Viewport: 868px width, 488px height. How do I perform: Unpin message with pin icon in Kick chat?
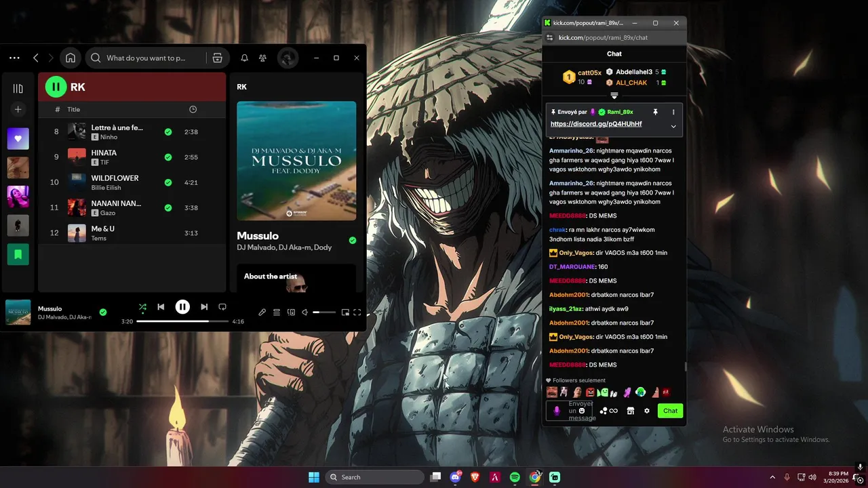pos(655,112)
